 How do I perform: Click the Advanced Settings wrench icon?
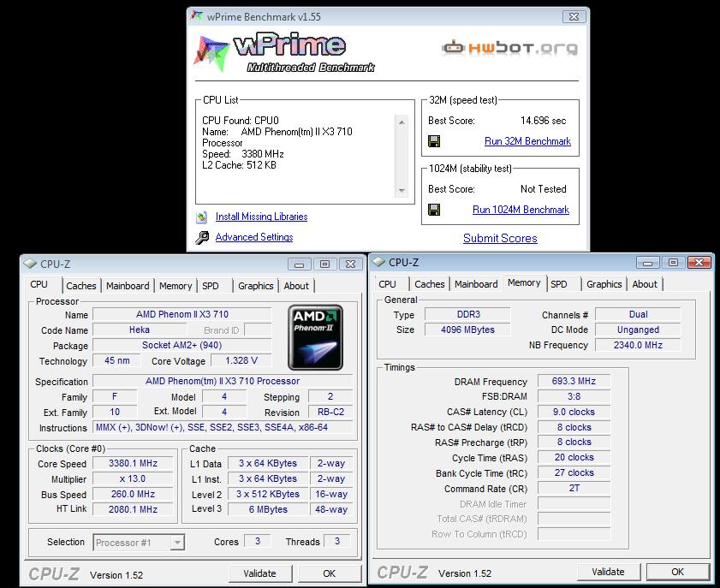click(201, 237)
